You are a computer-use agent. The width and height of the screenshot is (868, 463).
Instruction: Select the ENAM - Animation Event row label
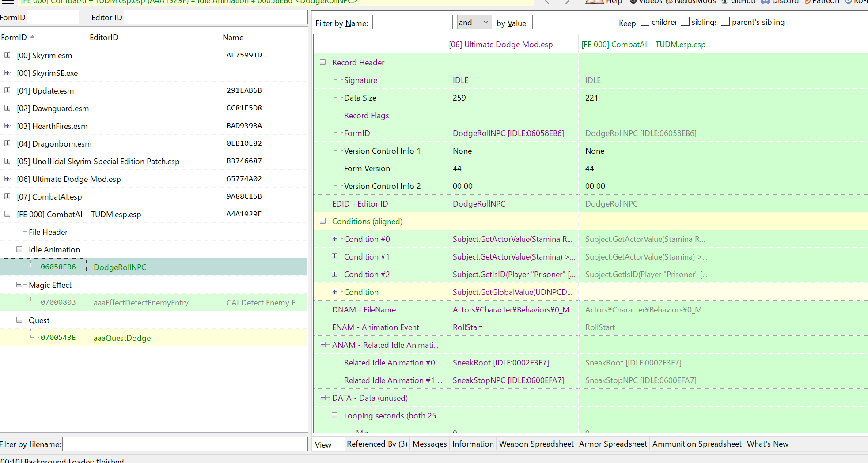pos(375,327)
